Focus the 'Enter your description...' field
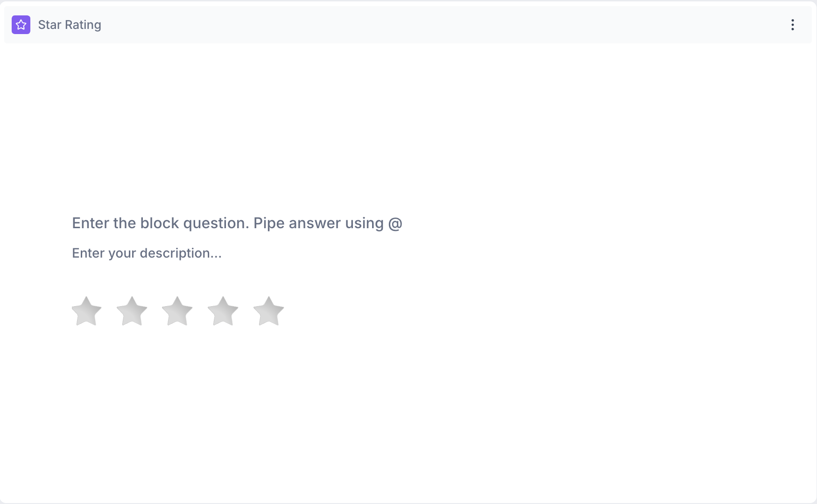Image resolution: width=817 pixels, height=504 pixels. coord(147,253)
